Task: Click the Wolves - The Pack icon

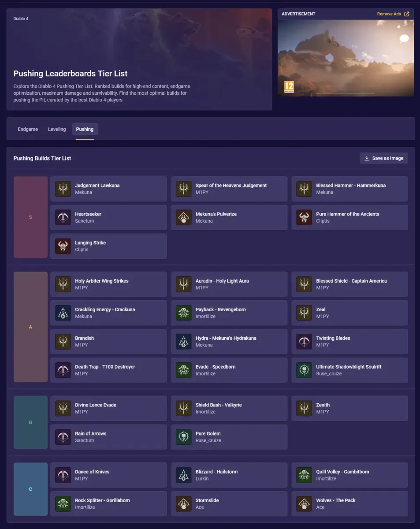Action: [304, 503]
